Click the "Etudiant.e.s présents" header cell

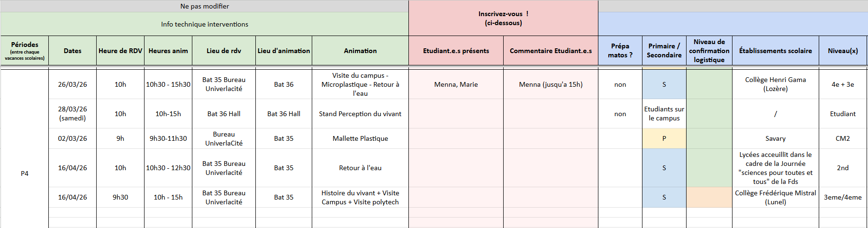(456, 51)
